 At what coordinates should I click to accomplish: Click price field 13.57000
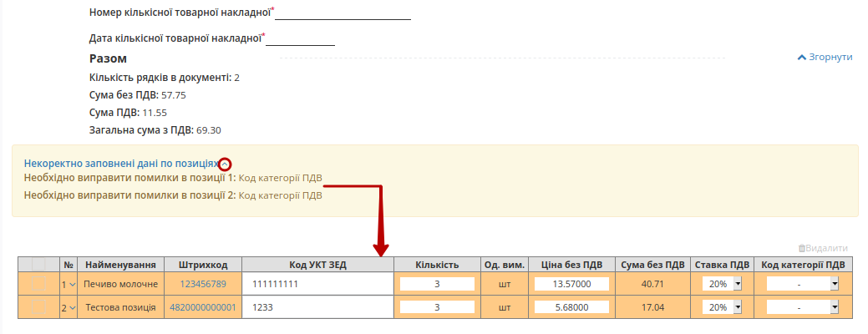tap(571, 284)
